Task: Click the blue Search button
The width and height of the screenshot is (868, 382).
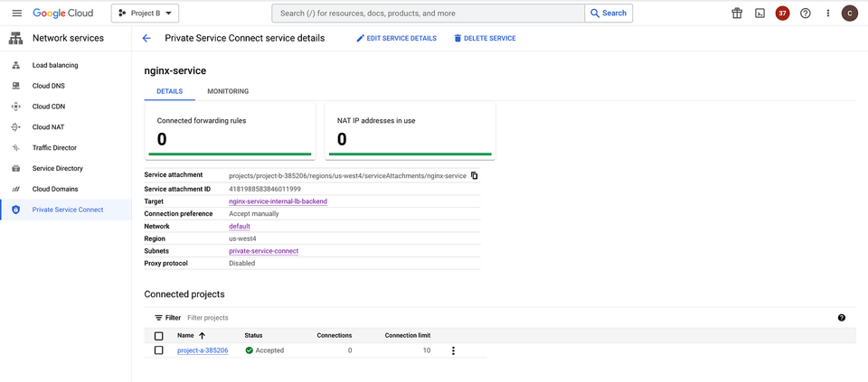Action: (609, 14)
